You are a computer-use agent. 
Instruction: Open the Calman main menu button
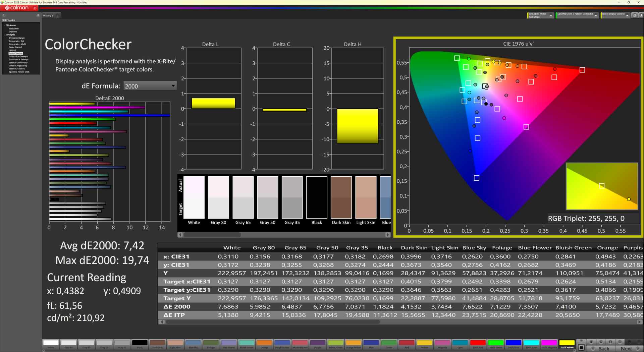(x=19, y=8)
